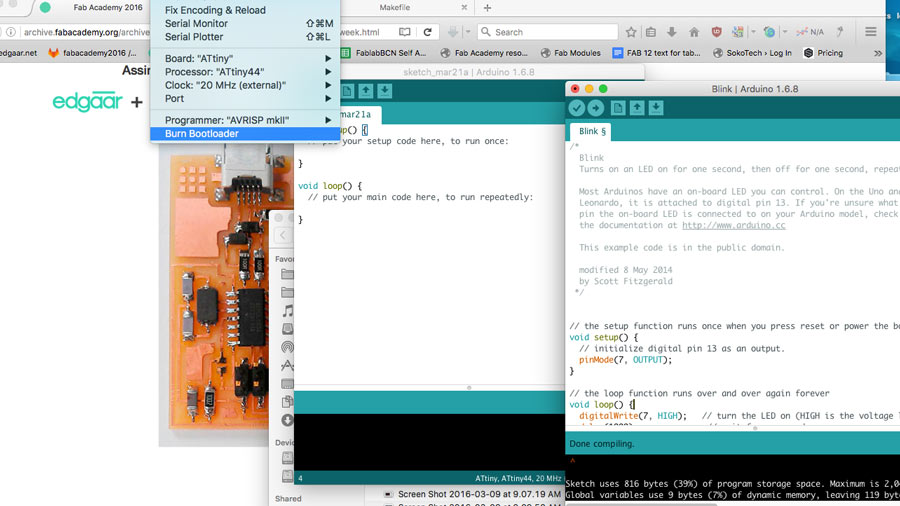
Task: Select Burn Bootloader menu item
Action: (245, 134)
